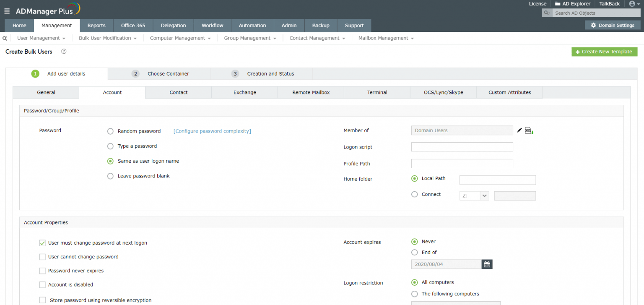Open OCS/Lync/Skype sub-tab
644x305 pixels.
click(444, 92)
